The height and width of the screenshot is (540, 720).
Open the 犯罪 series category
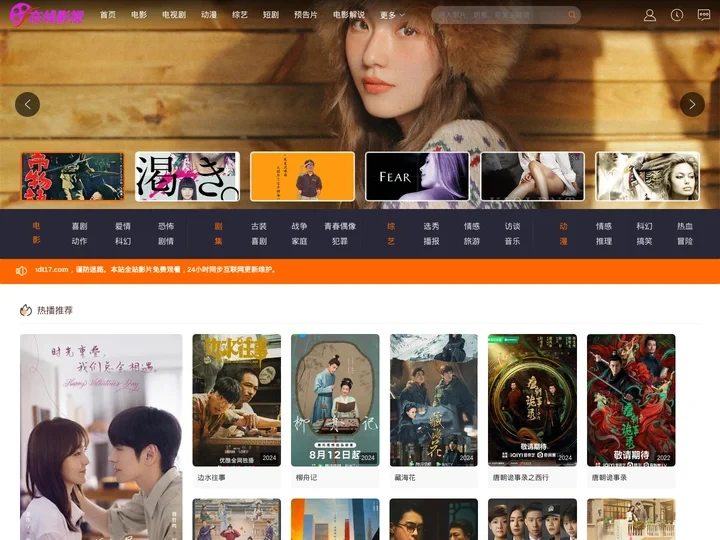coord(340,241)
